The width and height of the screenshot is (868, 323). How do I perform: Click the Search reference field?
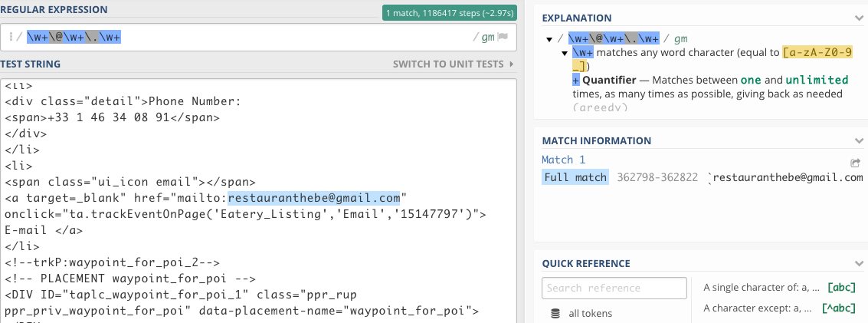click(x=614, y=288)
